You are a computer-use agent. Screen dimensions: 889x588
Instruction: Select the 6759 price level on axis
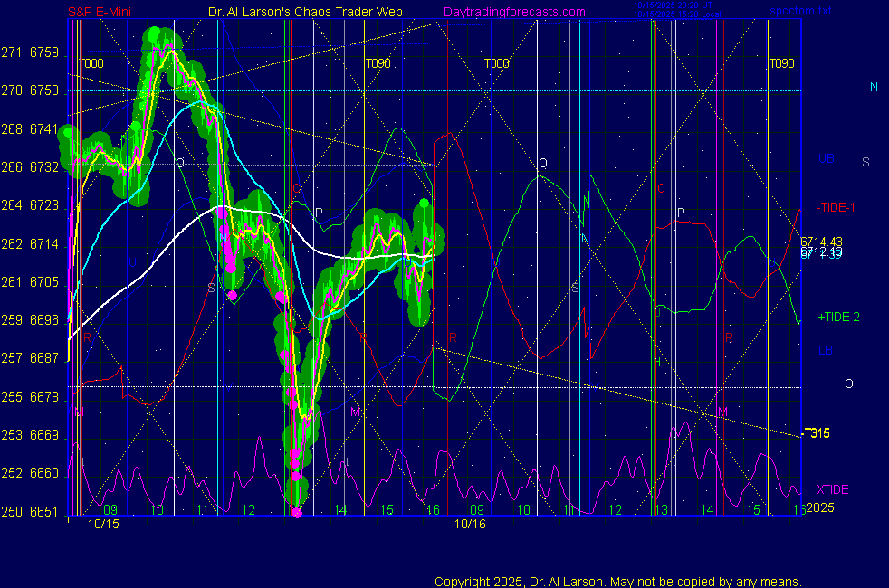point(44,53)
